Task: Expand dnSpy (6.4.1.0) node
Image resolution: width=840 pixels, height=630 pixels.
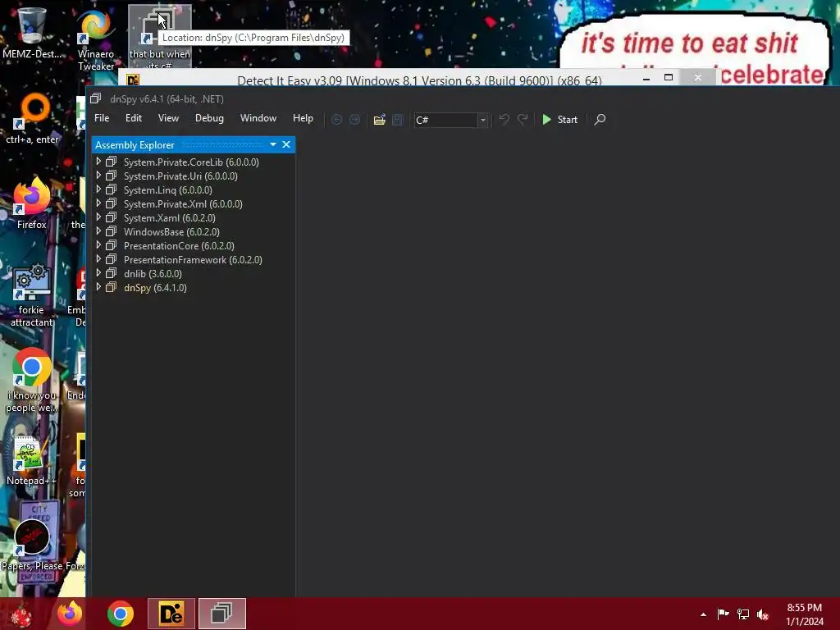Action: pos(98,286)
